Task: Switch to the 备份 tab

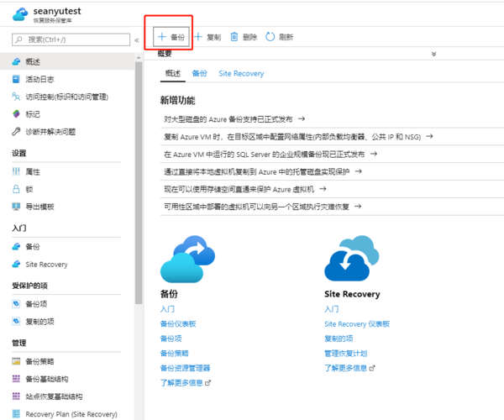Action: (200, 74)
